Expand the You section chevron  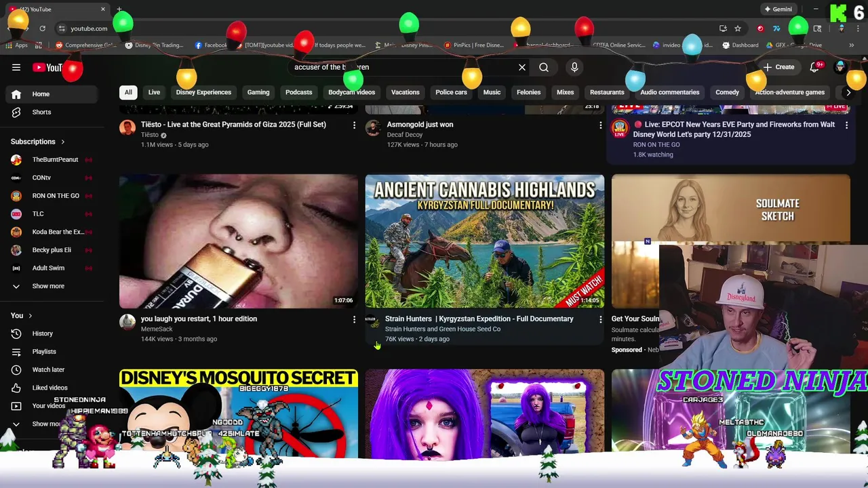pos(30,316)
